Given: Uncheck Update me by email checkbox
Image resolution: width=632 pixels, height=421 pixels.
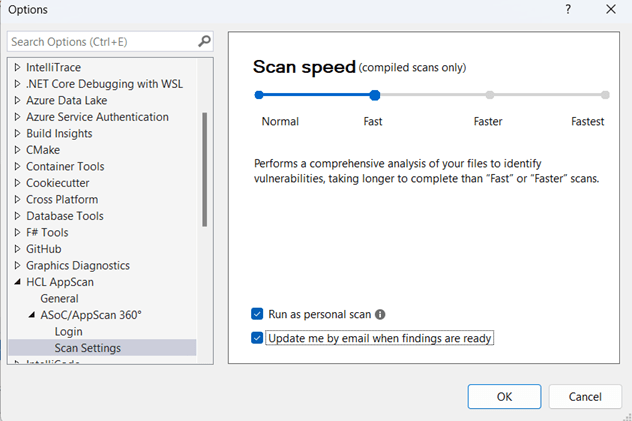Looking at the screenshot, I should 257,338.
